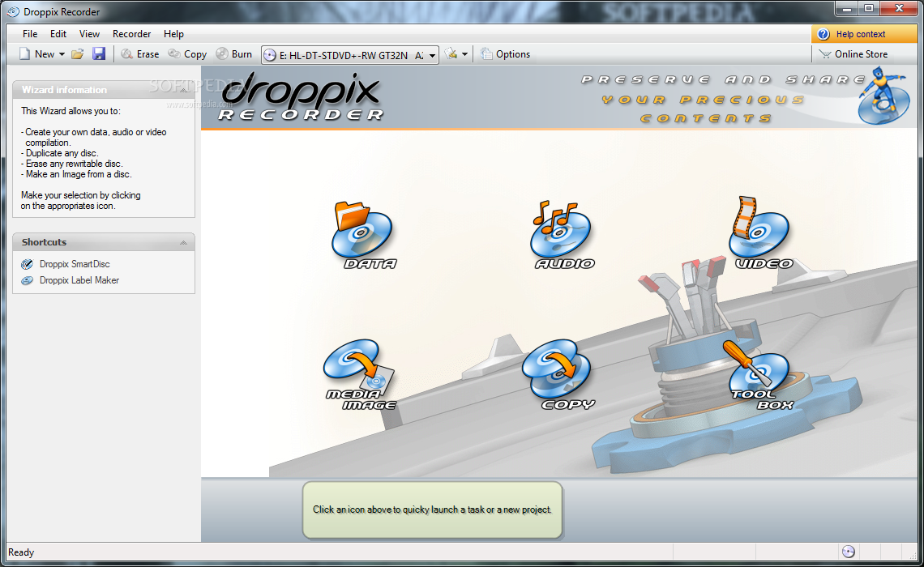Click the Droppix mascot logo
Viewport: 924px width, 567px height.
click(883, 95)
